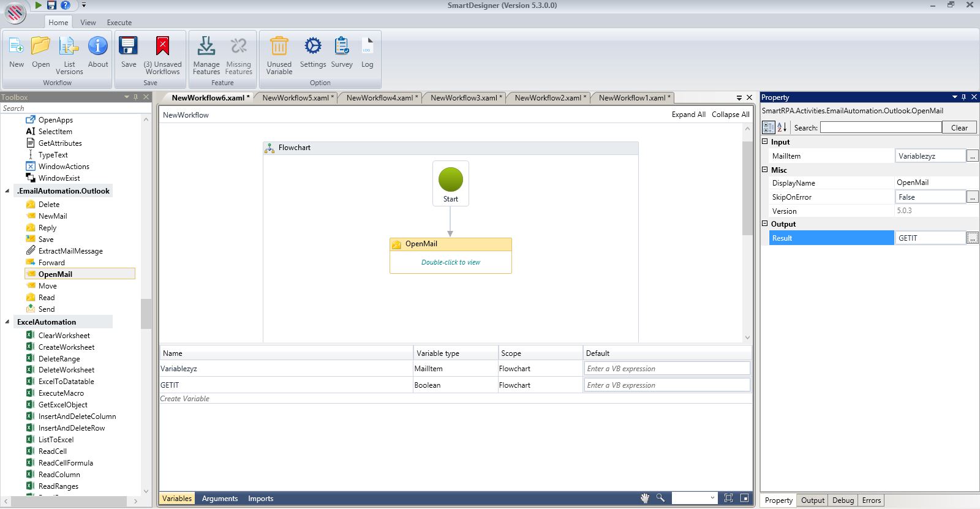The height and width of the screenshot is (509, 980).
Task: Open SkipOnError expression editor button
Action: click(x=973, y=197)
